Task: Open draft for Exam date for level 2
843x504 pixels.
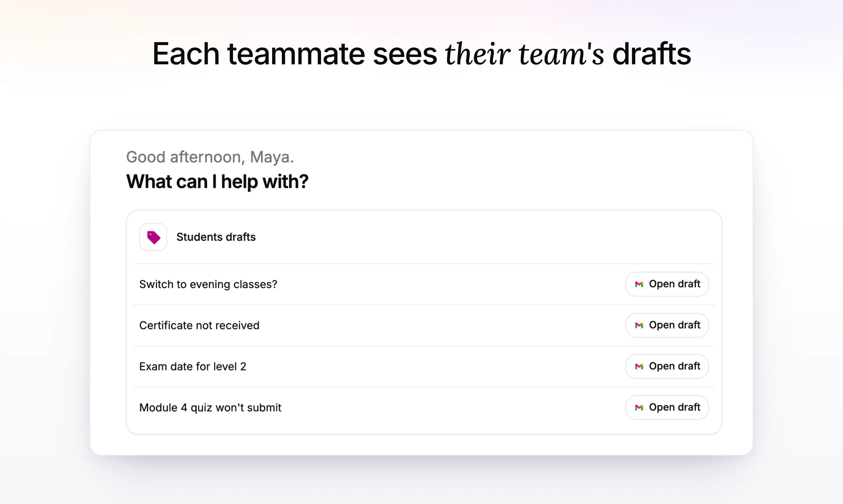Action: click(x=667, y=366)
